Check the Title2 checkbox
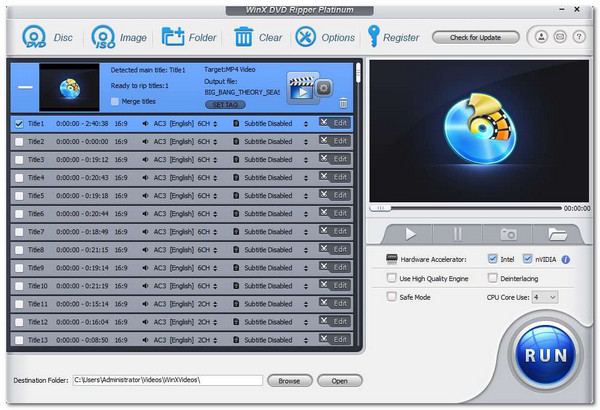This screenshot has width=600, height=410. pyautogui.click(x=19, y=142)
